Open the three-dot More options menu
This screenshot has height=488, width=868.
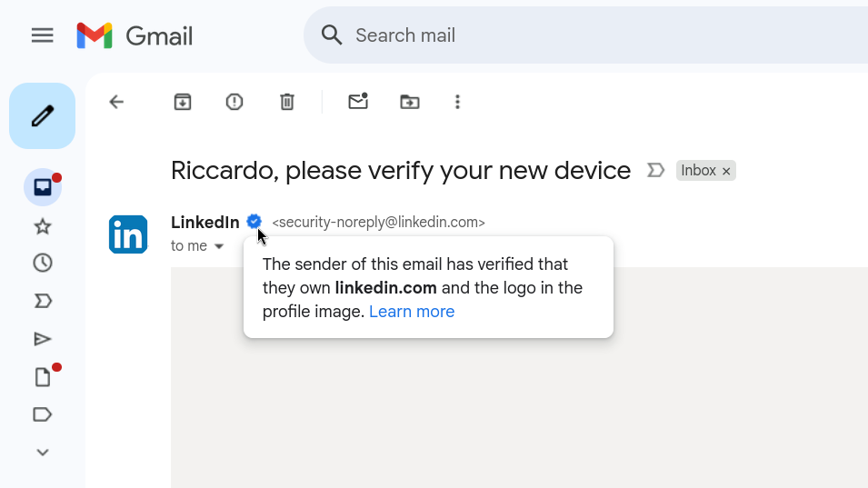457,102
